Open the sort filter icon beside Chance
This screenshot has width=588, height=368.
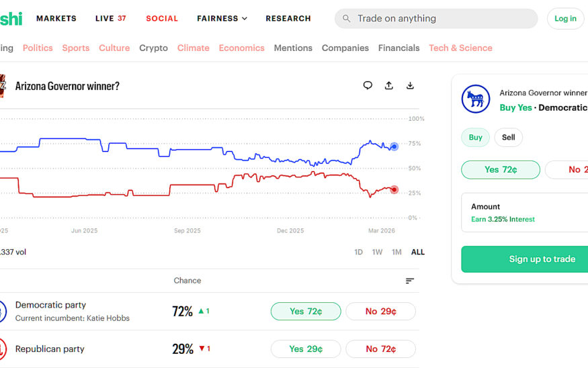(x=410, y=281)
